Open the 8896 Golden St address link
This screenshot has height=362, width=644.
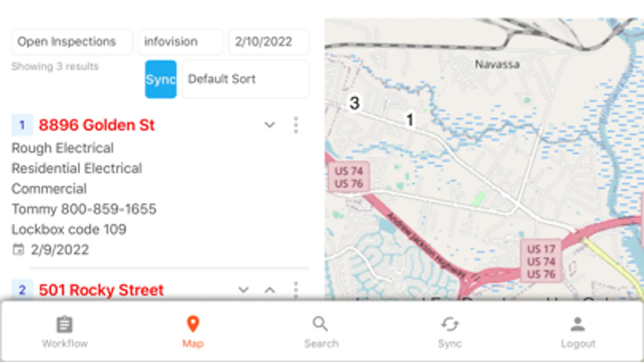tap(97, 125)
